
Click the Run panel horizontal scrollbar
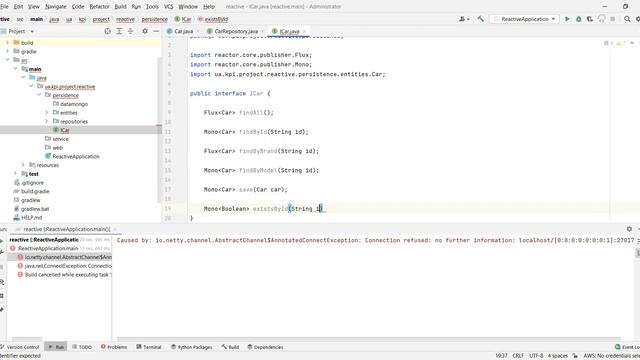[369, 339]
